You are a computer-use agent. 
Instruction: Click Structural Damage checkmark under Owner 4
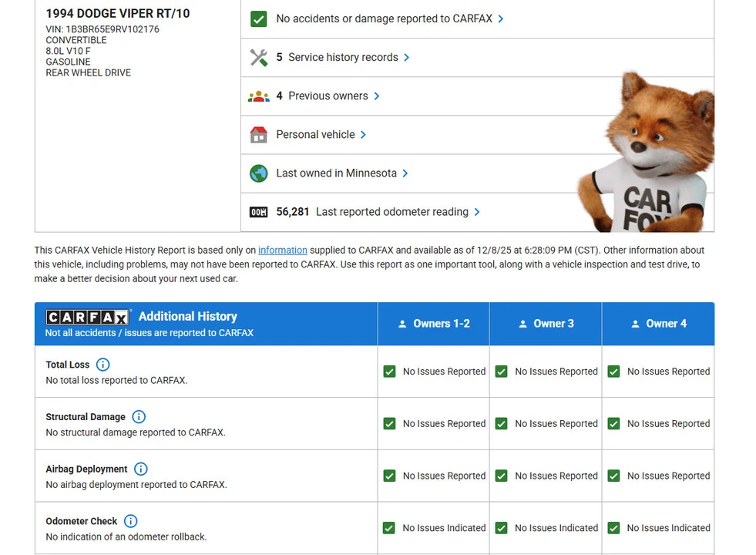coord(613,423)
